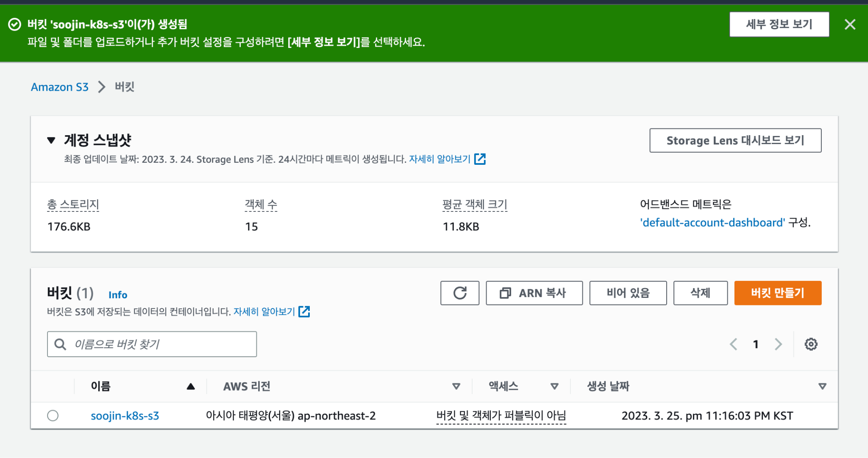Sort by 액세스 column arrow
Screen dimensions: 868x458
click(x=554, y=386)
